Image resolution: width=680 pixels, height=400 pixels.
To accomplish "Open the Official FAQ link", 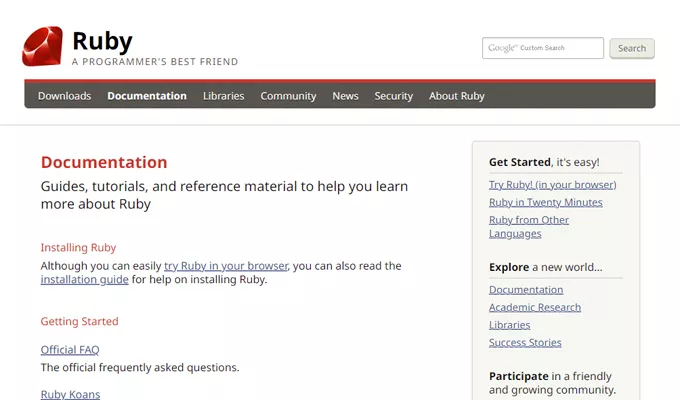I will [x=70, y=350].
